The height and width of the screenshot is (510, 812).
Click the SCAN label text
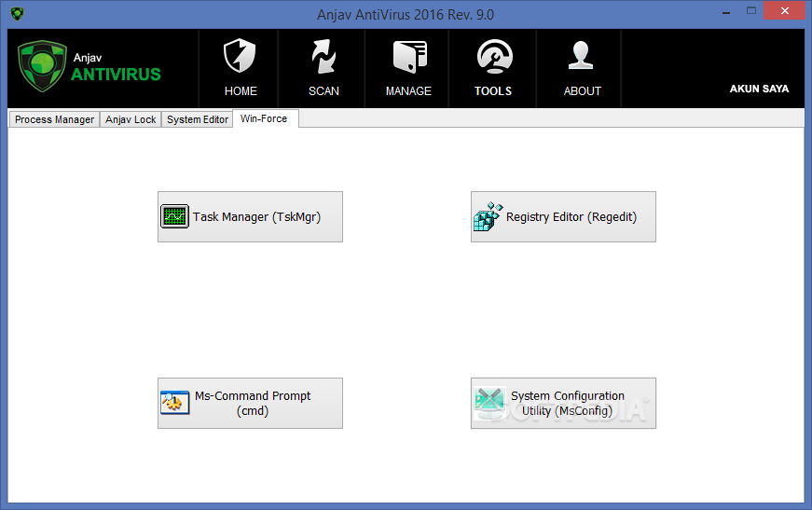pyautogui.click(x=323, y=91)
